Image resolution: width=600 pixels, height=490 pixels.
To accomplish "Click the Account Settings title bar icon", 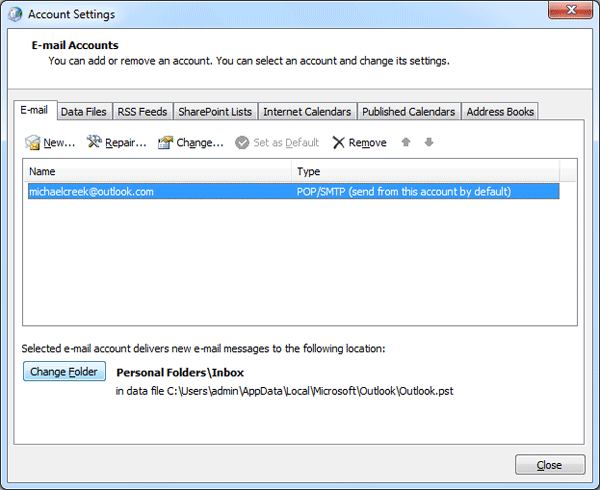I will pyautogui.click(x=15, y=14).
